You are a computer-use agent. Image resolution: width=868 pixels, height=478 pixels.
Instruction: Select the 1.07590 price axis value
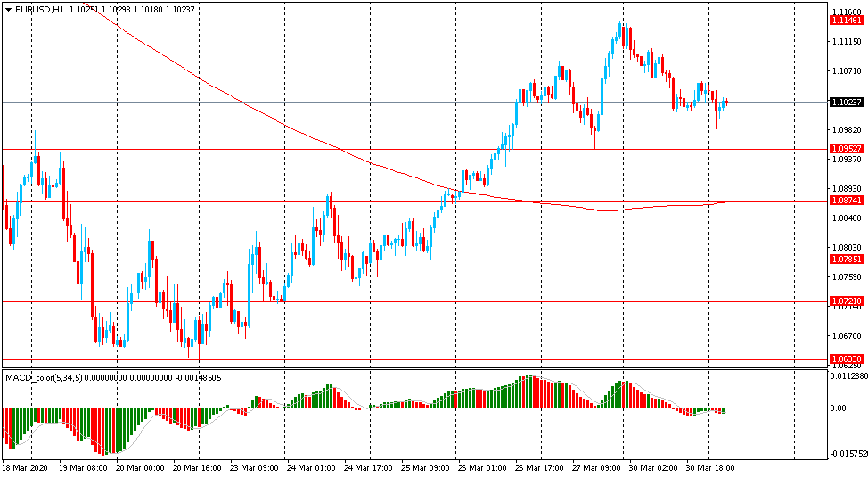pos(847,277)
